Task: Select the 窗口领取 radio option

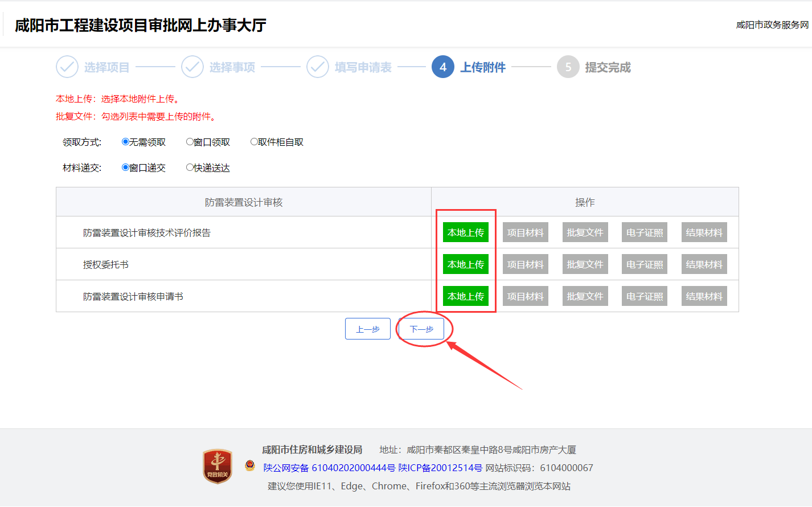Action: [x=190, y=142]
